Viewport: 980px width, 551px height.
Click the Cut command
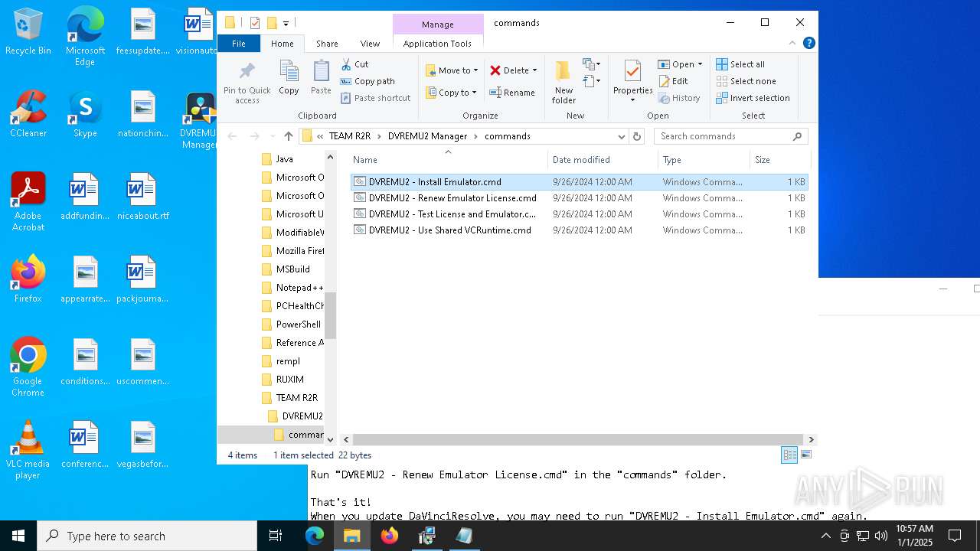(x=354, y=64)
